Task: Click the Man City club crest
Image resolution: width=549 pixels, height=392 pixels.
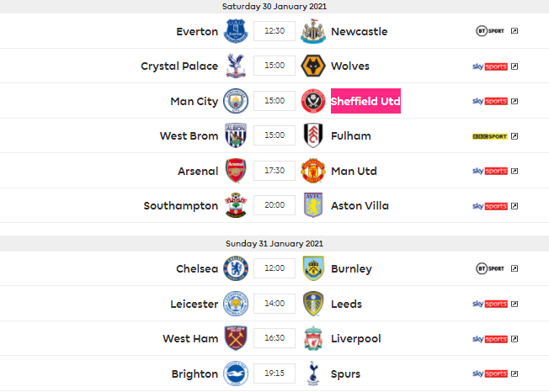Action: (234, 102)
